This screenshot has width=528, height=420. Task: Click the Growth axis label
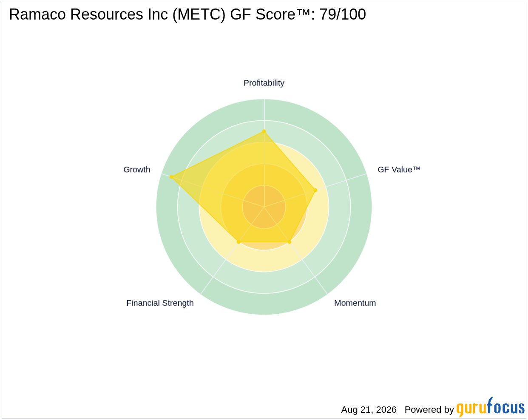[x=137, y=170]
